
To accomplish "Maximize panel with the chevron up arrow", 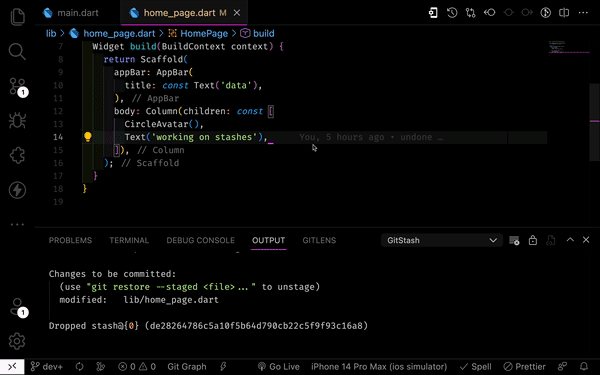I will (570, 240).
